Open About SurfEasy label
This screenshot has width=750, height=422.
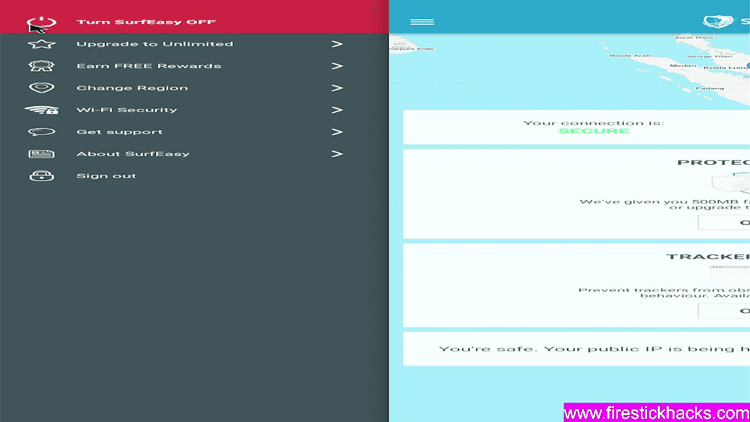pyautogui.click(x=133, y=154)
